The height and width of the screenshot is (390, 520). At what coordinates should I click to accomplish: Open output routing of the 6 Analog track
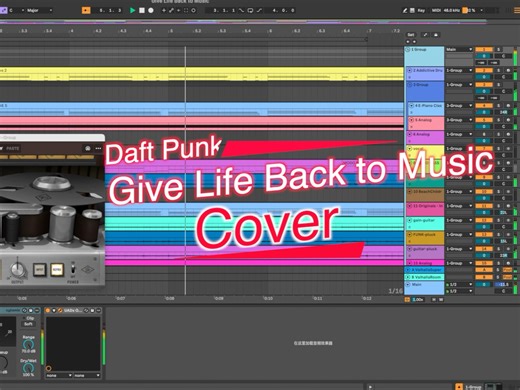pyautogui.click(x=459, y=134)
